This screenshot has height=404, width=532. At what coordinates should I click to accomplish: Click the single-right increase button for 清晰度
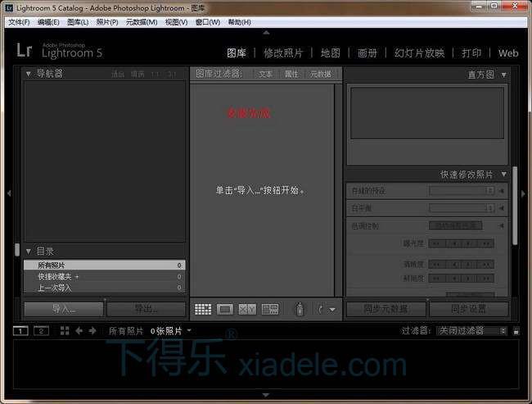coord(470,265)
